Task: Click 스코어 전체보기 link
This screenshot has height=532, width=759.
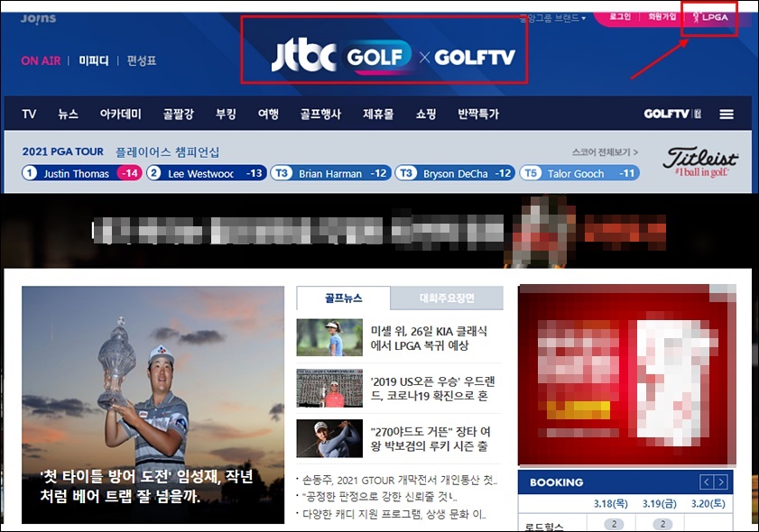Action: coord(605,152)
